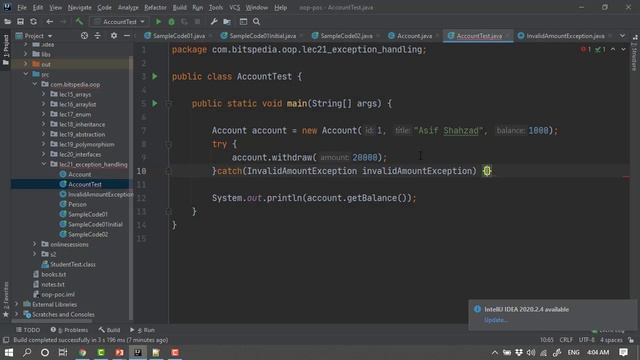Build project with hammer icon
The width and height of the screenshot is (640, 360).
click(x=79, y=22)
